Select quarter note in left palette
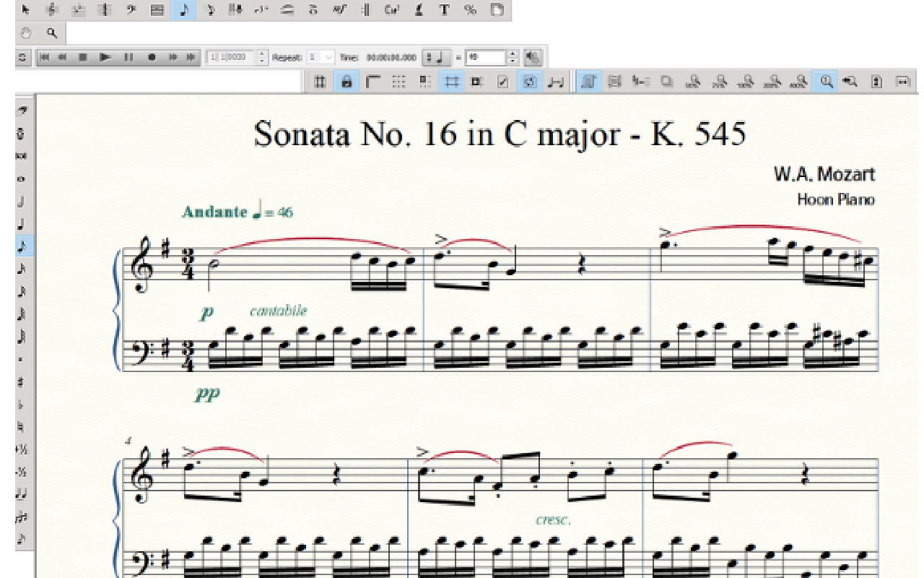The height and width of the screenshot is (578, 924). (22, 223)
